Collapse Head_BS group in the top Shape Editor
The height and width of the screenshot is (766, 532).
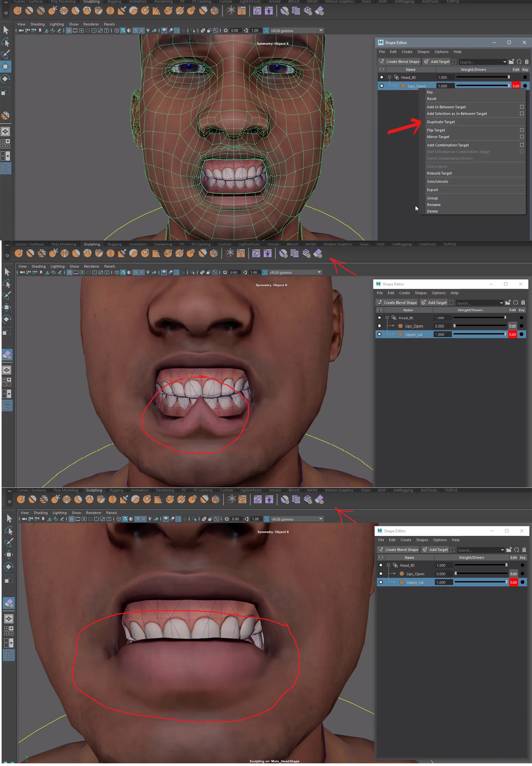(x=389, y=77)
